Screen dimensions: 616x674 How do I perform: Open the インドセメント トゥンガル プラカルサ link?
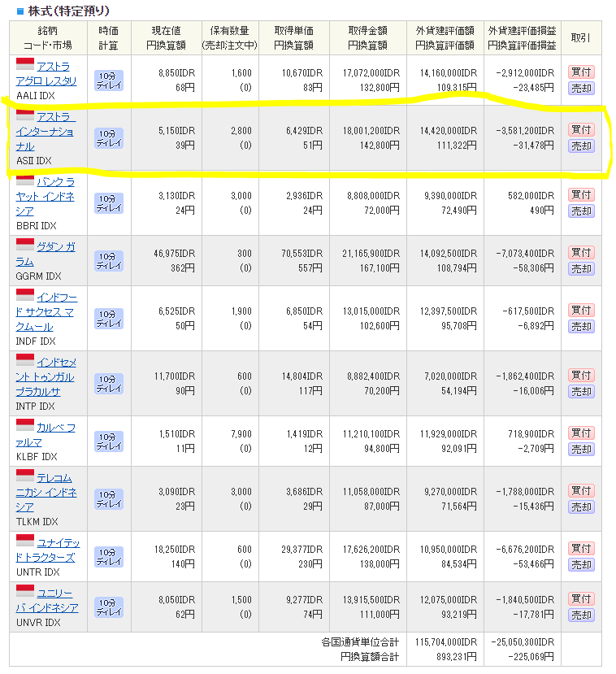(46, 377)
